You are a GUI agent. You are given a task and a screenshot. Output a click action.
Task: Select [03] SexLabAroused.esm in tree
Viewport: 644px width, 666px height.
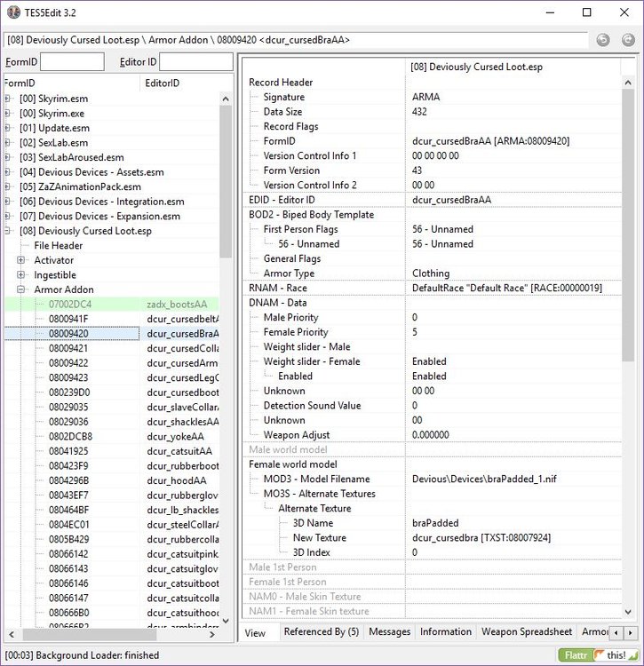tap(72, 157)
